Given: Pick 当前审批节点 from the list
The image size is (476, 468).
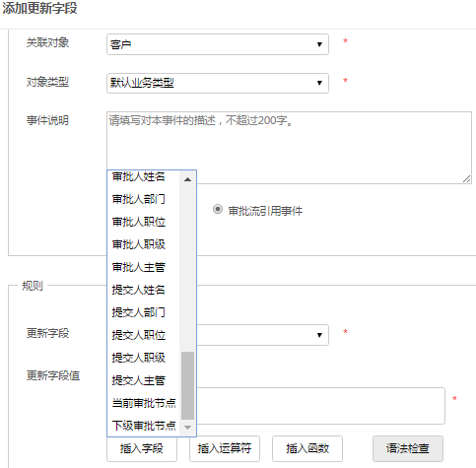Looking at the screenshot, I should (143, 403).
